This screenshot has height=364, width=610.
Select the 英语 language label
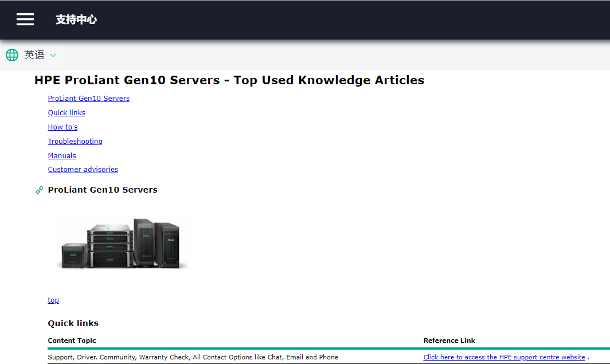pos(34,55)
